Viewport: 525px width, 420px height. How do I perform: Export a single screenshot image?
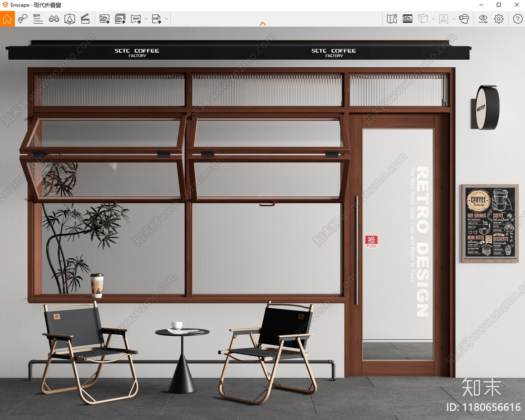pos(104,19)
